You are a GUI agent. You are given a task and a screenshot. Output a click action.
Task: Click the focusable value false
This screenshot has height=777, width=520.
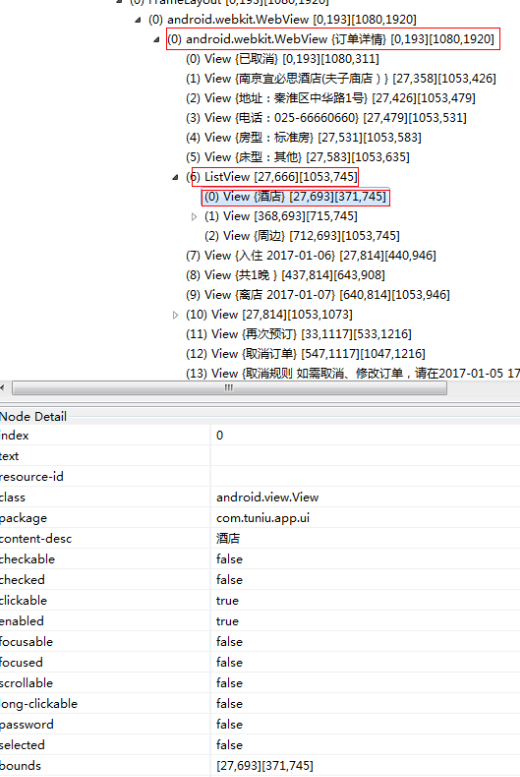[x=230, y=642]
